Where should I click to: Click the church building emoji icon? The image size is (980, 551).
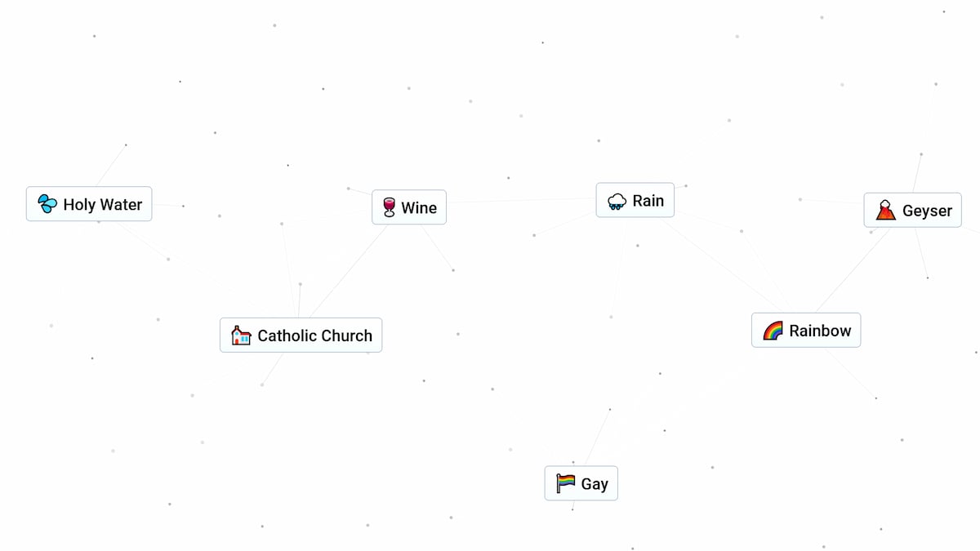241,335
